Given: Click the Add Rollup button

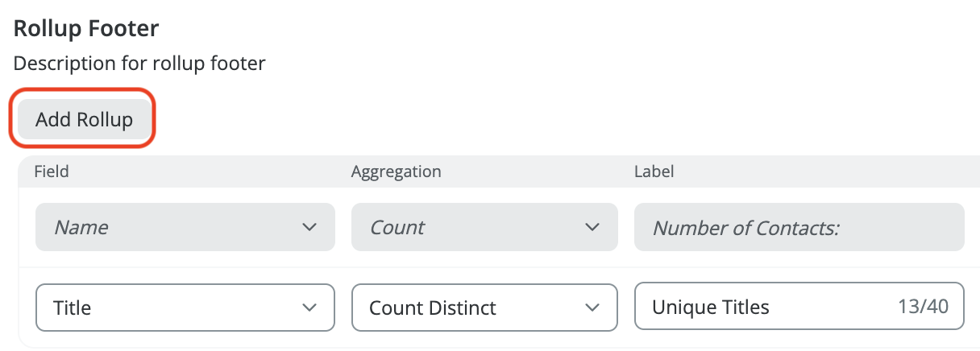Looking at the screenshot, I should point(84,120).
